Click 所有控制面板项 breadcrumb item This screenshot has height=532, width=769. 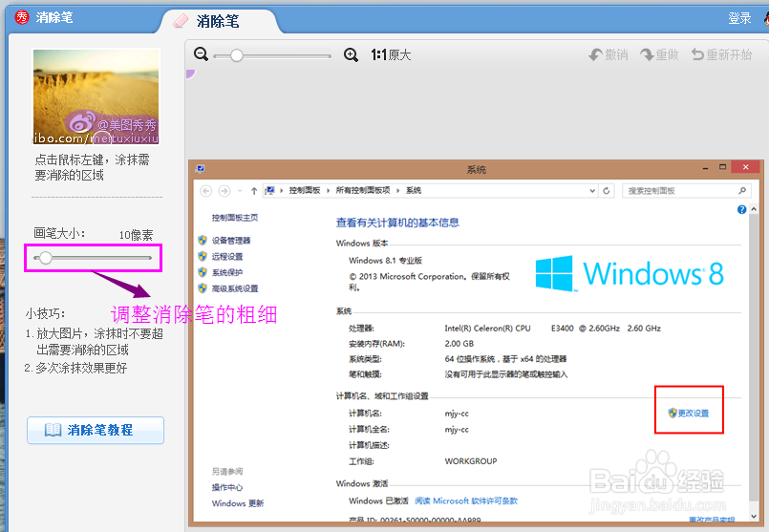pyautogui.click(x=363, y=190)
